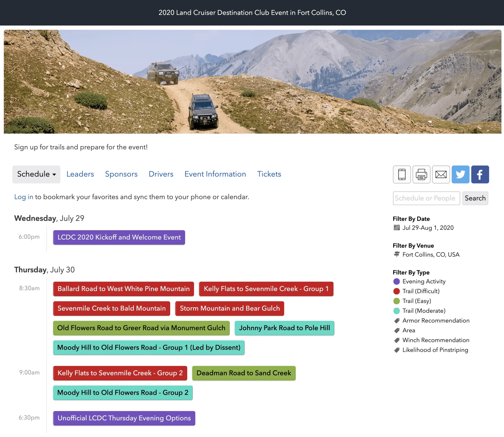Open Sevenmile Creek to Bald Mountain session
The image size is (504, 437).
point(112,308)
